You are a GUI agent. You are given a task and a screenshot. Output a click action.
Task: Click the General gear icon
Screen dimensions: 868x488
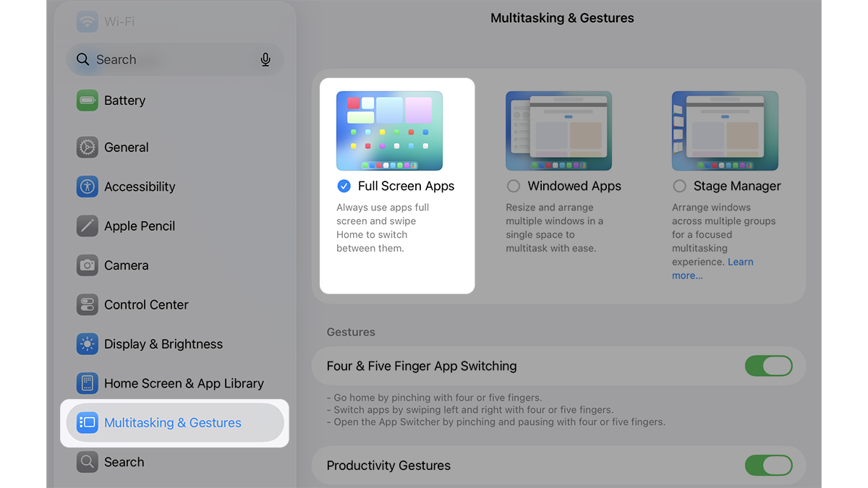pos(88,147)
